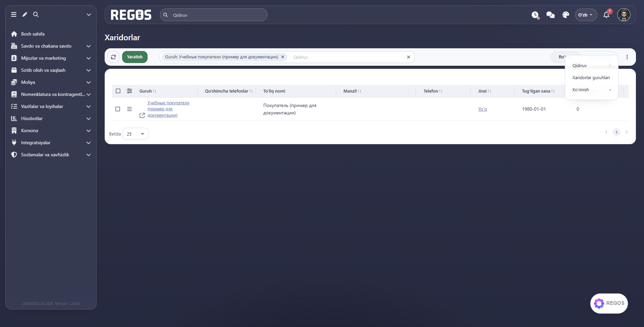Open the clock activity icon in header
This screenshot has height=327, width=644.
[535, 15]
